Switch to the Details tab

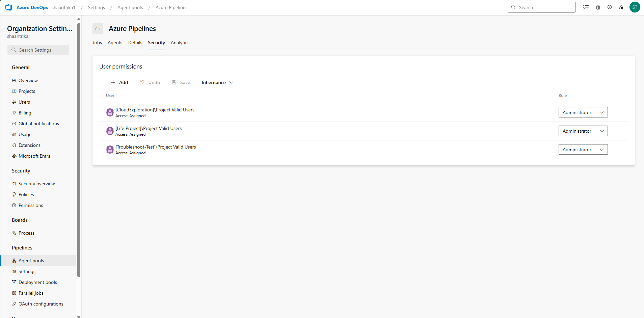pos(135,43)
